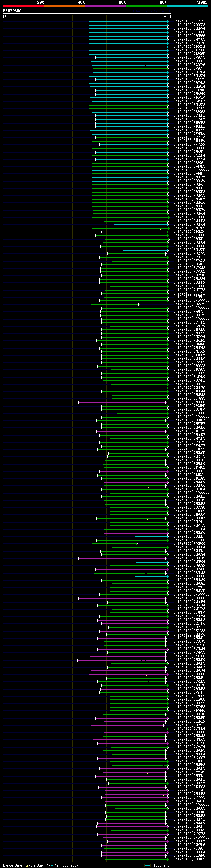Select the UniRef100_A5B7G9 label
Image resolution: width=211 pixels, height=868 pixels.
coord(189,228)
